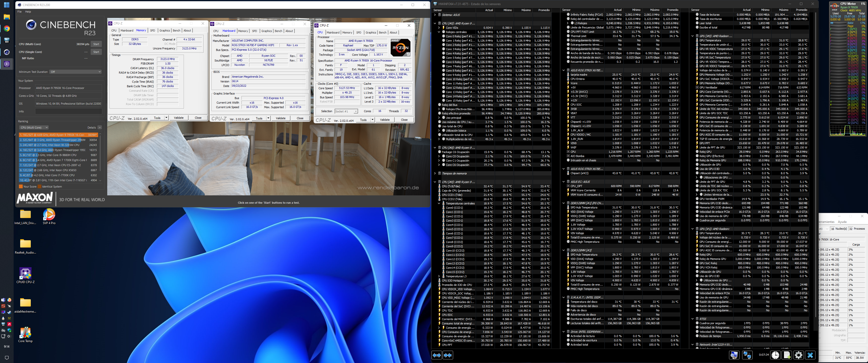Click Close in the Mainboard CPU-Z window
Image resolution: width=868 pixels, height=363 pixels.
click(x=300, y=118)
